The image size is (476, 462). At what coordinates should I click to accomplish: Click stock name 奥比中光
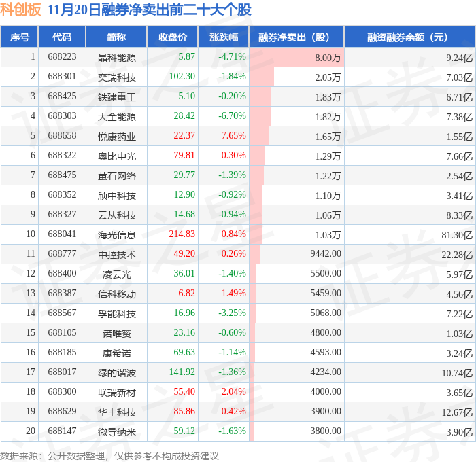[x=116, y=156]
